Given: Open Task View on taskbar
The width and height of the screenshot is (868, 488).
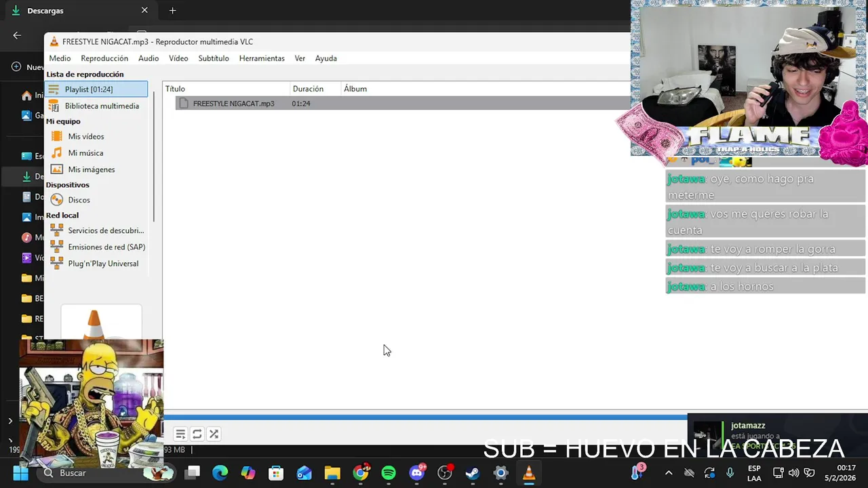Looking at the screenshot, I should click(193, 473).
